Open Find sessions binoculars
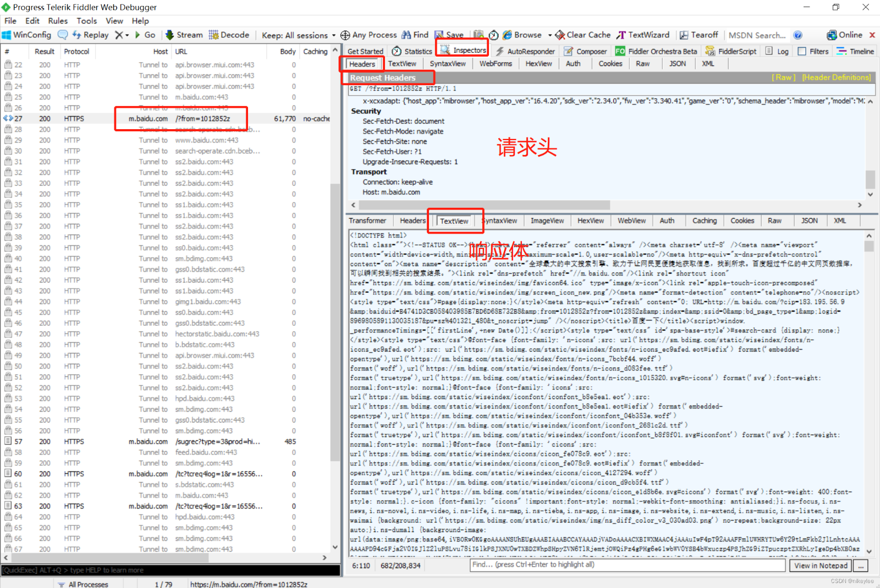This screenshot has width=880, height=588. (x=415, y=35)
